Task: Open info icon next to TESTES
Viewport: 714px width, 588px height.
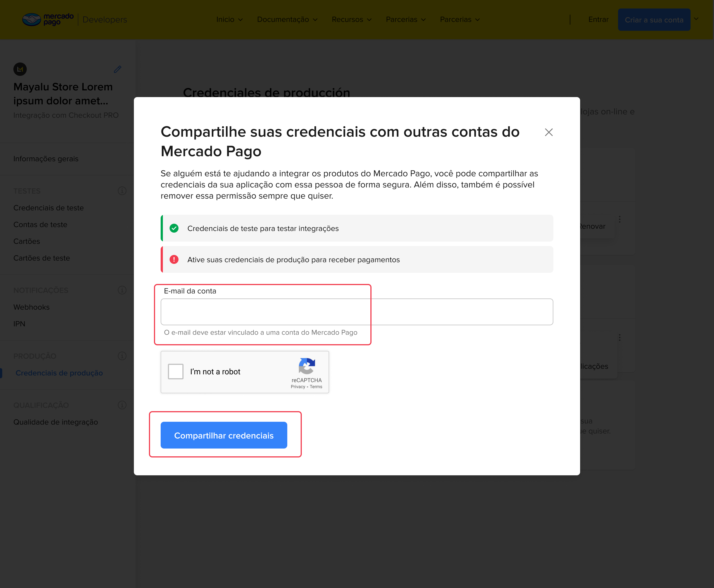Action: tap(122, 191)
